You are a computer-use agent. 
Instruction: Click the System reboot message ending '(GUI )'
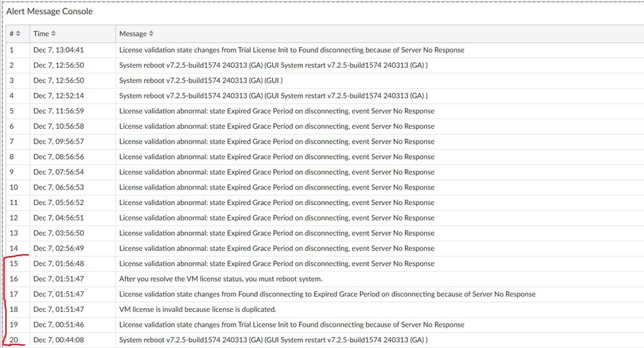pos(201,81)
